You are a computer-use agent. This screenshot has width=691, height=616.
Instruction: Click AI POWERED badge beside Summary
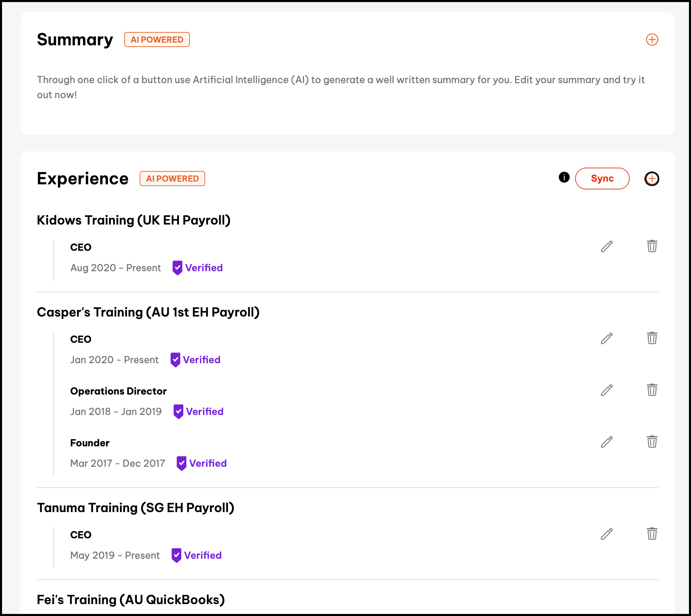coord(157,40)
